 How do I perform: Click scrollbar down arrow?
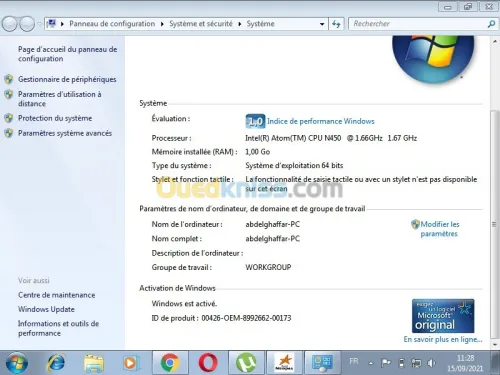(x=495, y=344)
